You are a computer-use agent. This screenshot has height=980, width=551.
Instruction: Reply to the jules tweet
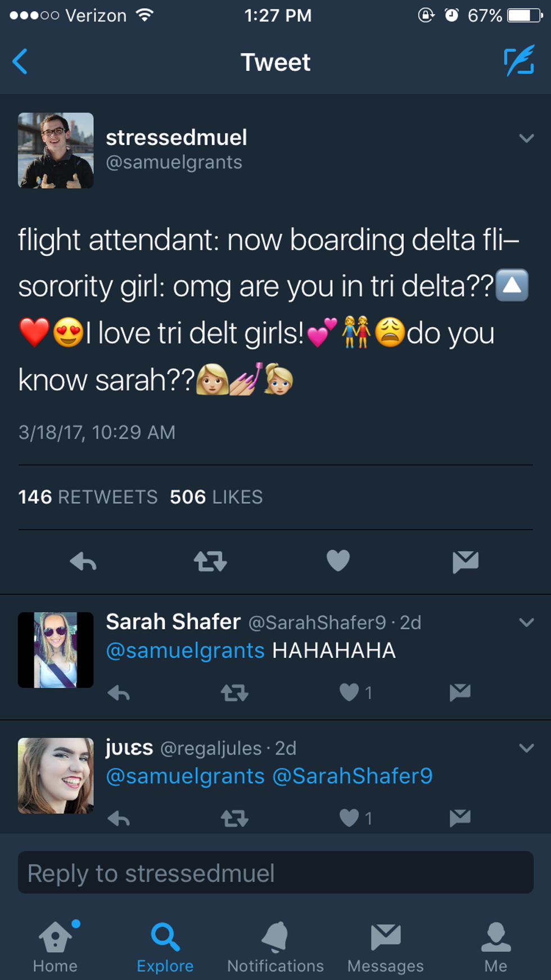tap(119, 819)
